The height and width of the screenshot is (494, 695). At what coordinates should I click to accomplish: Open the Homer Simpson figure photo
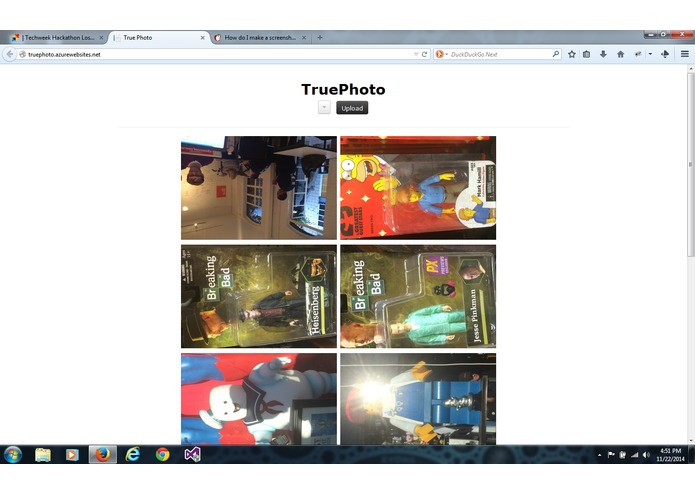tap(418, 188)
